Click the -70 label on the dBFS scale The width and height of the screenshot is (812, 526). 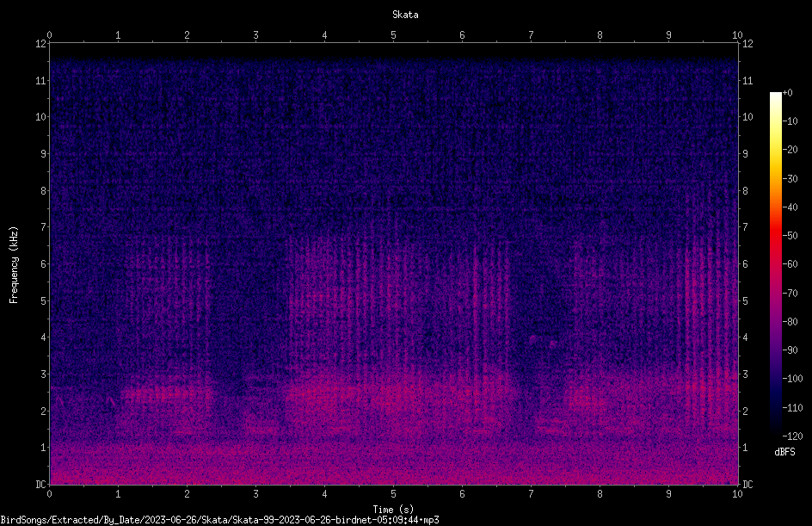(790, 294)
